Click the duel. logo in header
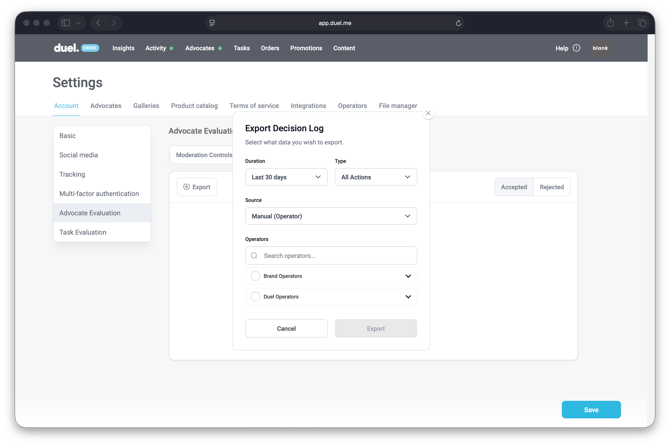 [66, 48]
